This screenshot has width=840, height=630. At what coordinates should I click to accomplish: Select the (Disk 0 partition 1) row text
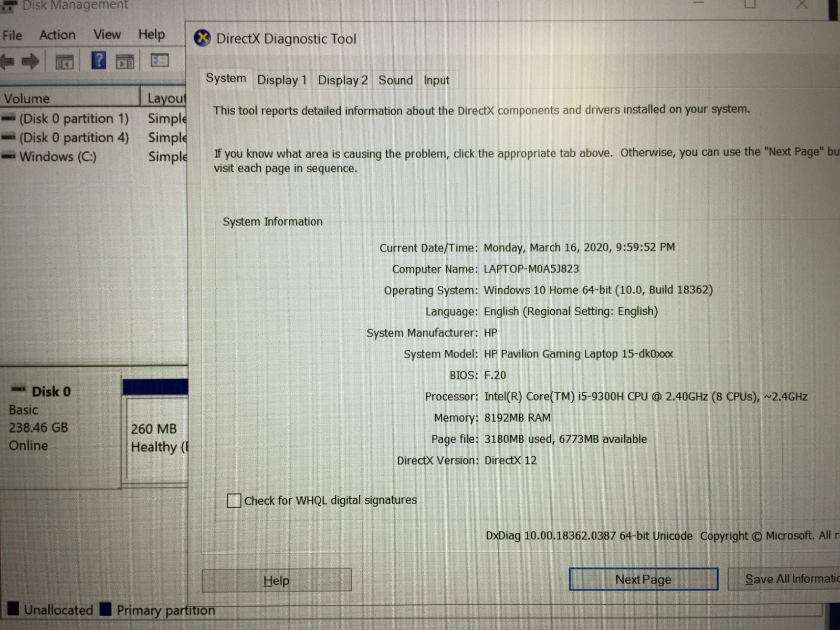(74, 119)
